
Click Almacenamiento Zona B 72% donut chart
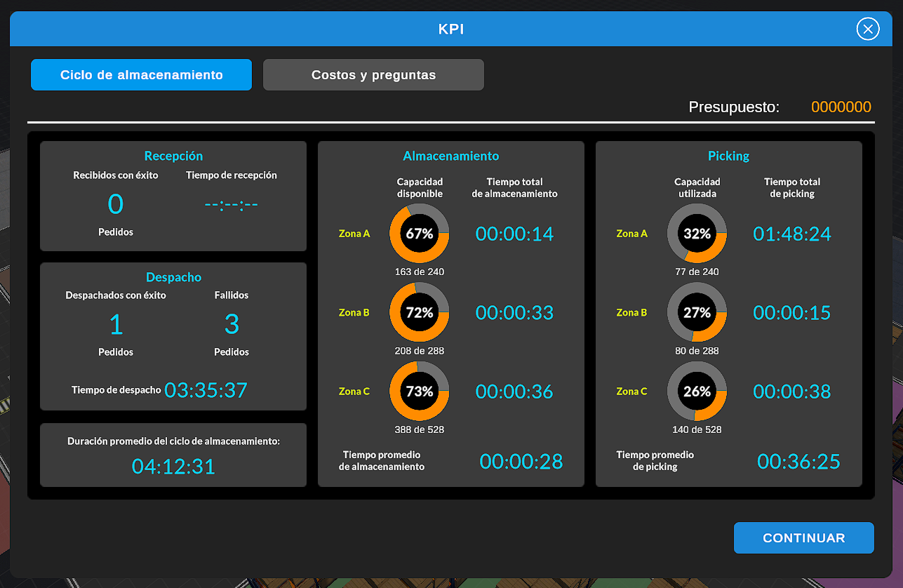coord(419,313)
